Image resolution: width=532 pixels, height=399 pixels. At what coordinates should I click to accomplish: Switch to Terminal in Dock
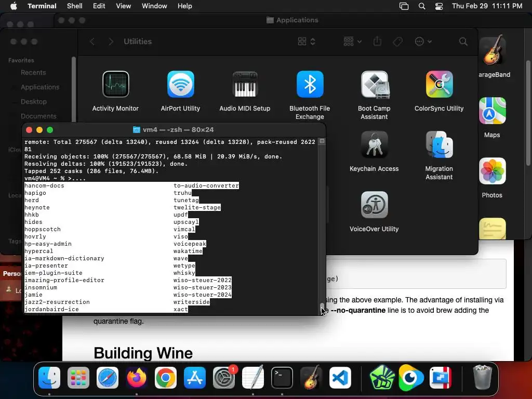click(282, 378)
